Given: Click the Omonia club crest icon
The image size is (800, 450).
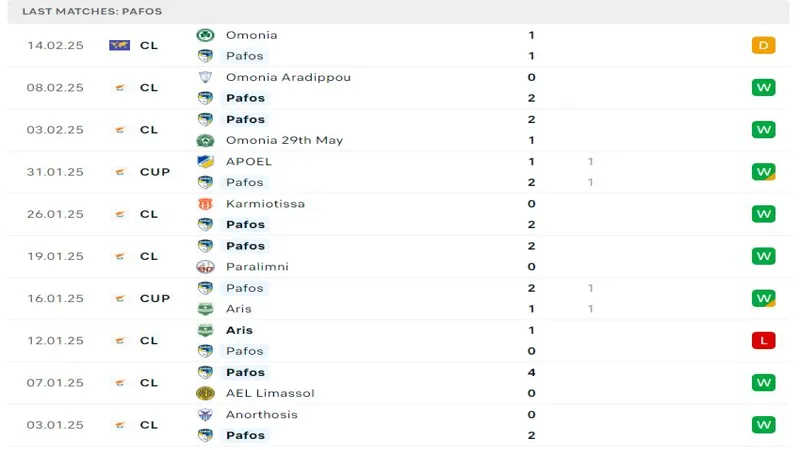Looking at the screenshot, I should pos(205,35).
